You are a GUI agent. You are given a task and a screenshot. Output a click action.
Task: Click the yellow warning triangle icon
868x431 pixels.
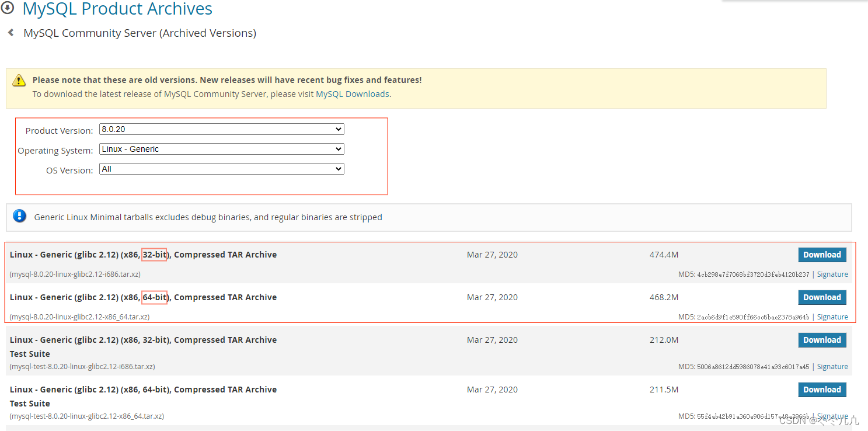coord(19,81)
